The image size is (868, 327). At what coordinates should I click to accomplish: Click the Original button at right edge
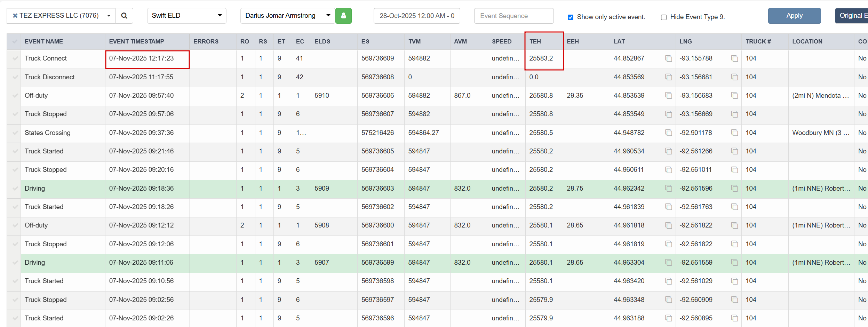(x=852, y=16)
